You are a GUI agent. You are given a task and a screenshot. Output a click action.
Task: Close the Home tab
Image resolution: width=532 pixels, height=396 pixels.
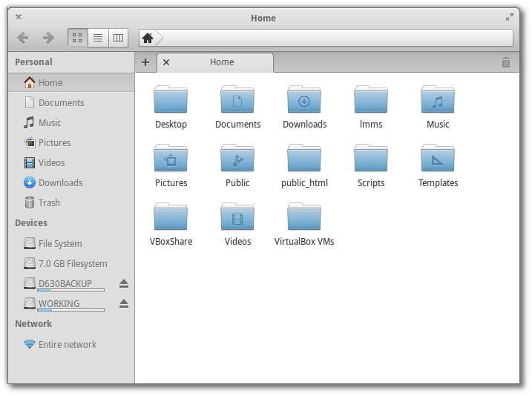point(166,62)
